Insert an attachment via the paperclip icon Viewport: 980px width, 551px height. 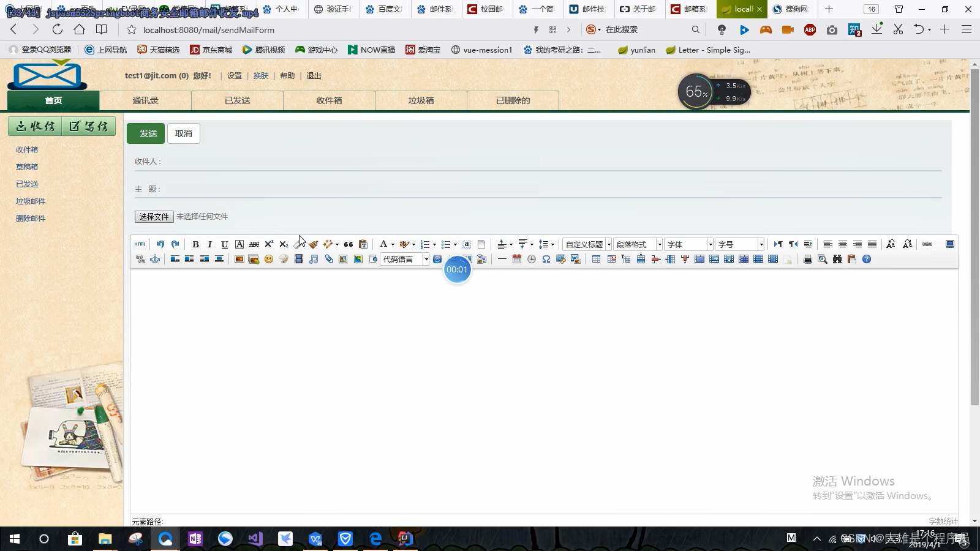pyautogui.click(x=329, y=259)
